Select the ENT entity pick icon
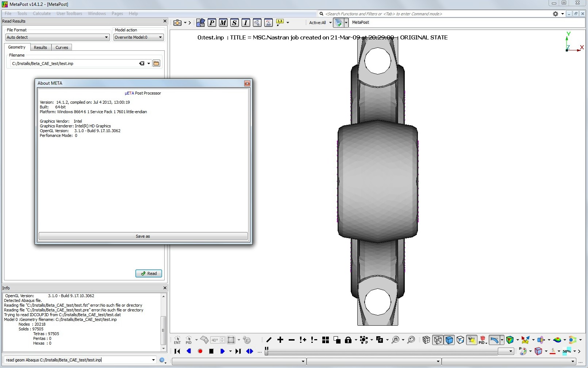The image size is (588, 368). [177, 340]
